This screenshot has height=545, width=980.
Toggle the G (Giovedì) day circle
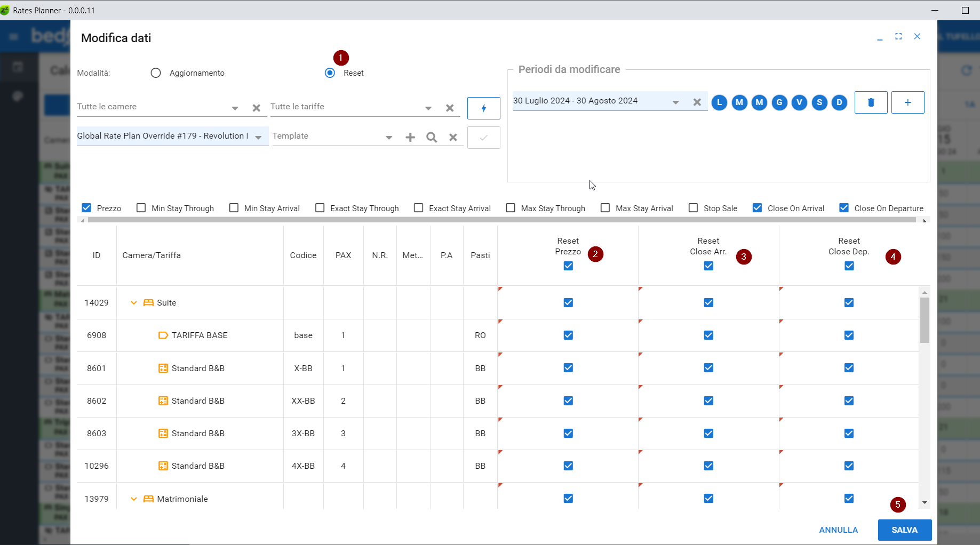779,102
